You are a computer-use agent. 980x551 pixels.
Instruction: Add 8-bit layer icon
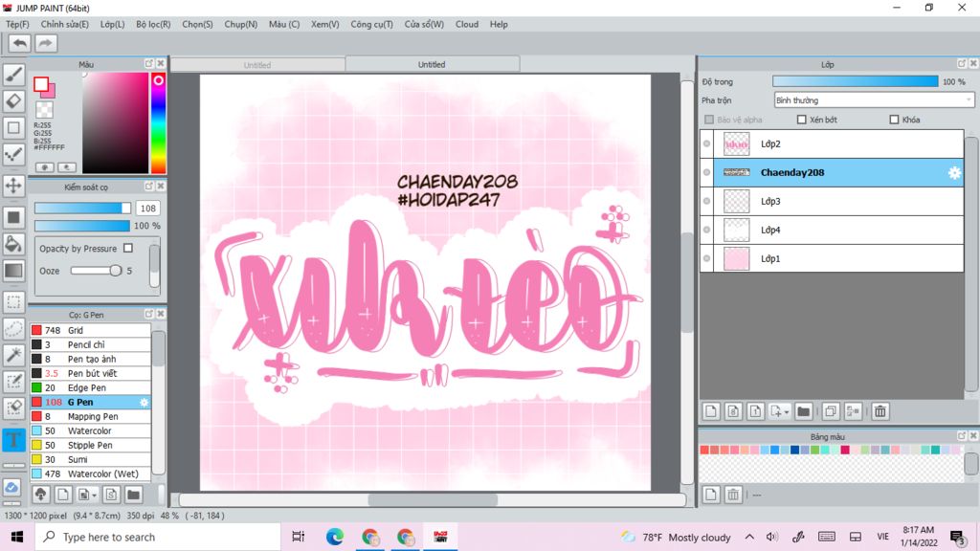point(733,411)
